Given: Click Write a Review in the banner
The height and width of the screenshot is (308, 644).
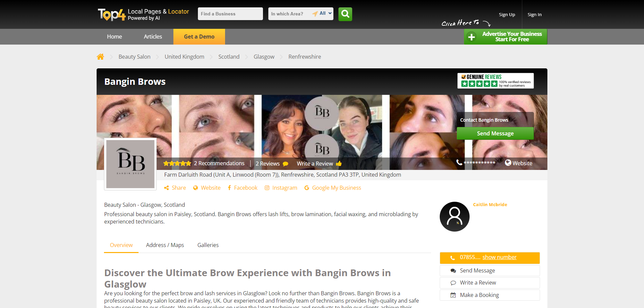Looking at the screenshot, I should pyautogui.click(x=315, y=164).
